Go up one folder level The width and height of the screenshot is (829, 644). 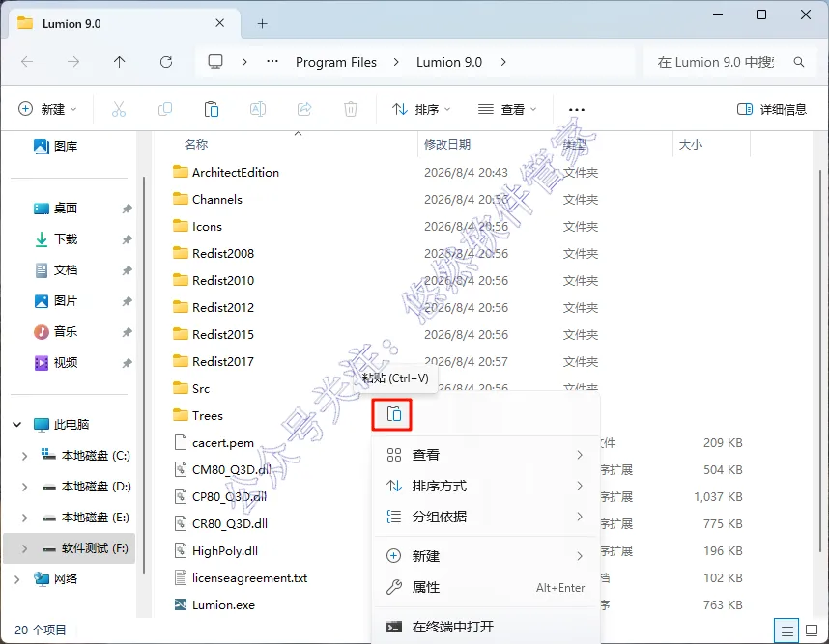pos(120,62)
